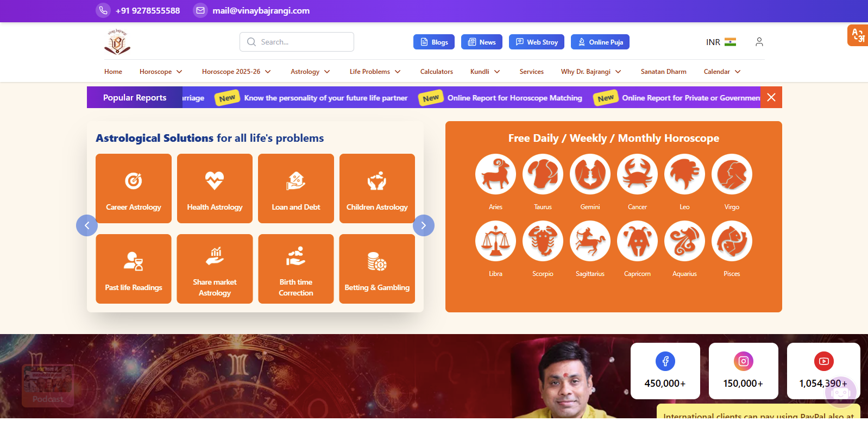This screenshot has width=868, height=440.
Task: Click the language translate icon
Action: (x=858, y=35)
